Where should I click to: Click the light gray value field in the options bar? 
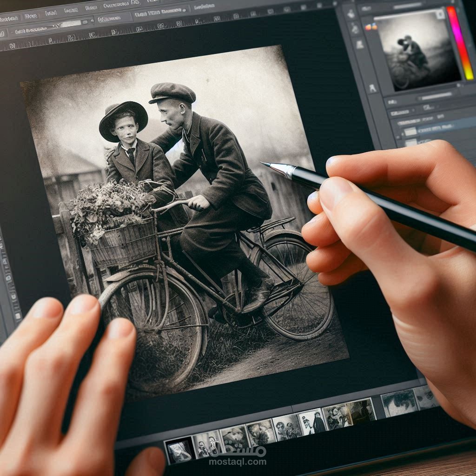[71, 24]
